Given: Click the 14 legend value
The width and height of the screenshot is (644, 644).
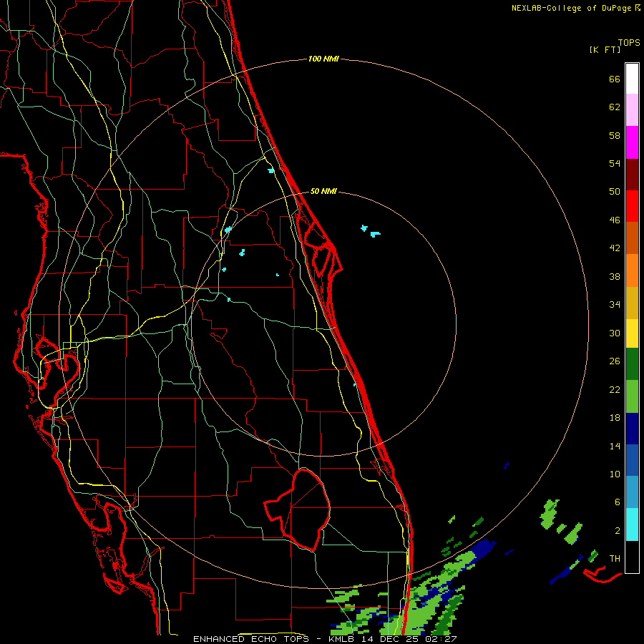Looking at the screenshot, I should tap(615, 446).
